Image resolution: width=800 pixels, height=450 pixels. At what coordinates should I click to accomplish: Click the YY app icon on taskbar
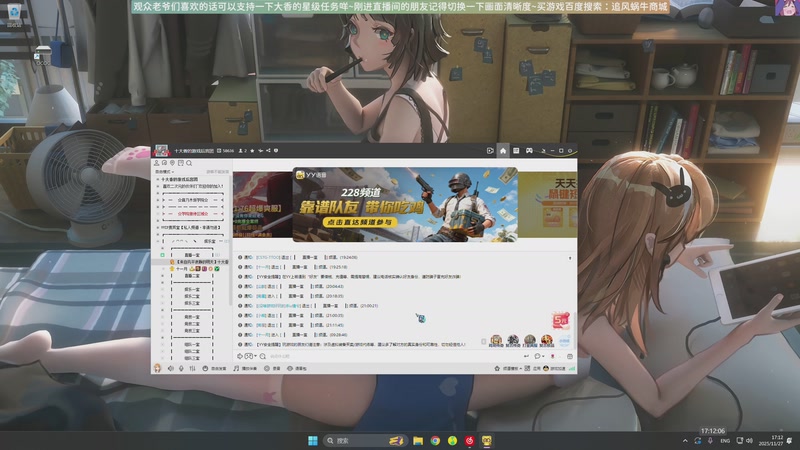[487, 440]
